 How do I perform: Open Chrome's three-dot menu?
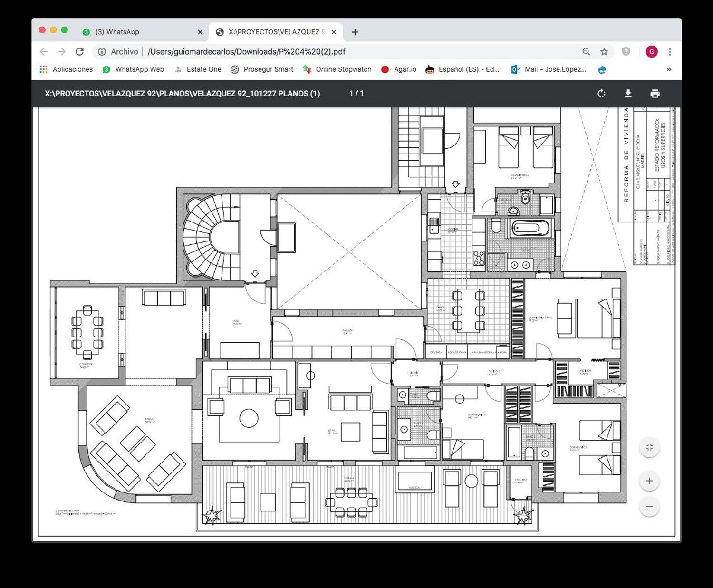(670, 52)
